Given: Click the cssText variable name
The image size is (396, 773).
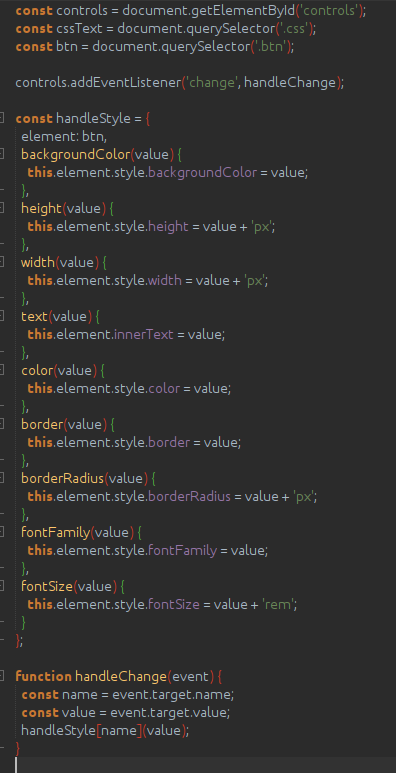Looking at the screenshot, I should (x=78, y=29).
